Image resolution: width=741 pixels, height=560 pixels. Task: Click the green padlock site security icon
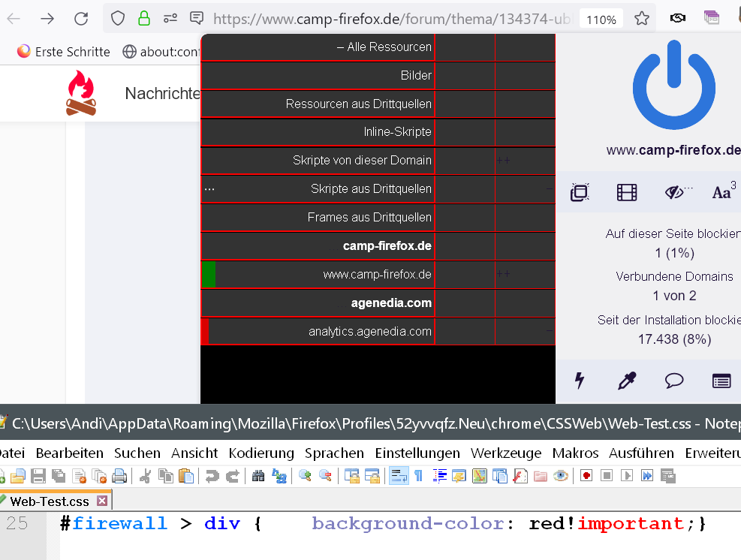point(143,19)
